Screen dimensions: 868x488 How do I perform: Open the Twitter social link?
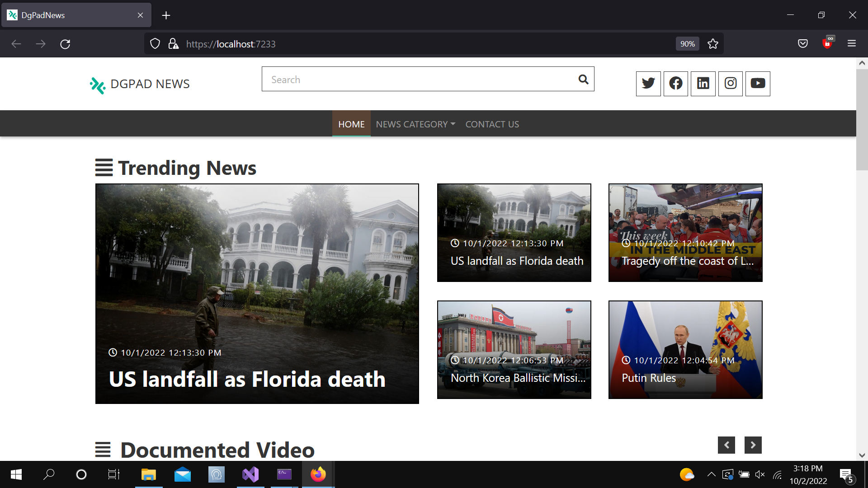pos(648,84)
